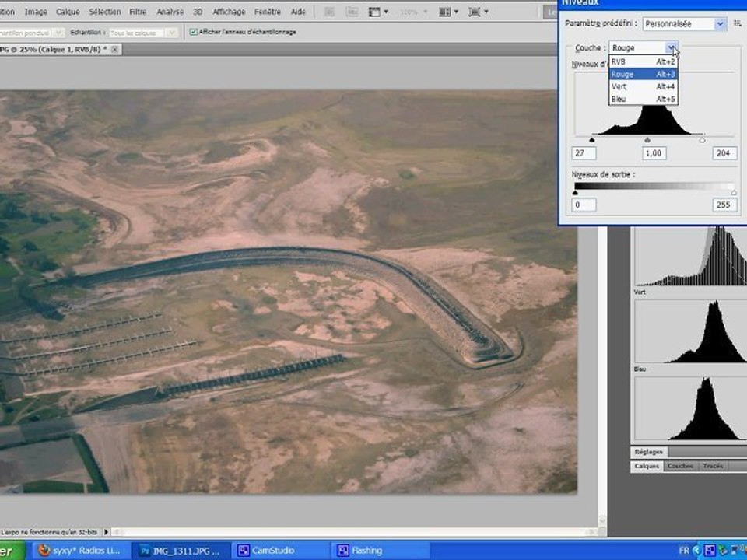Choose Vert channel Alt+4 in list
Screen dimensions: 747x560
[644, 86]
